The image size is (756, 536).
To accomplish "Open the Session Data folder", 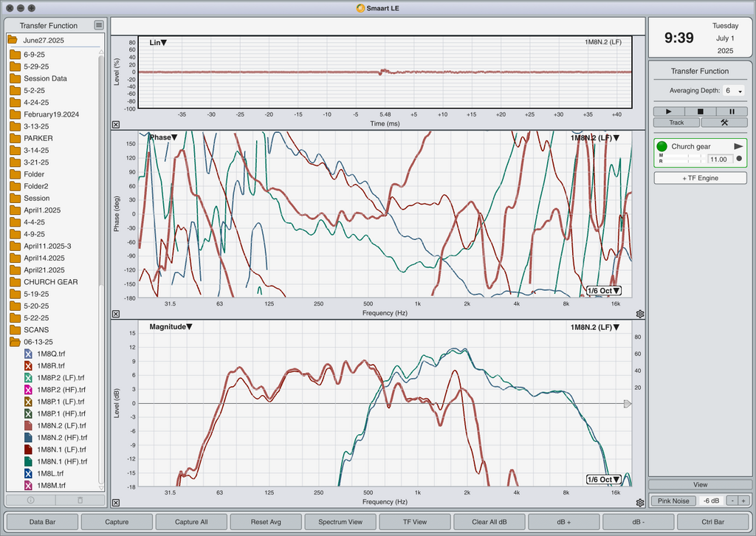I will coord(38,78).
